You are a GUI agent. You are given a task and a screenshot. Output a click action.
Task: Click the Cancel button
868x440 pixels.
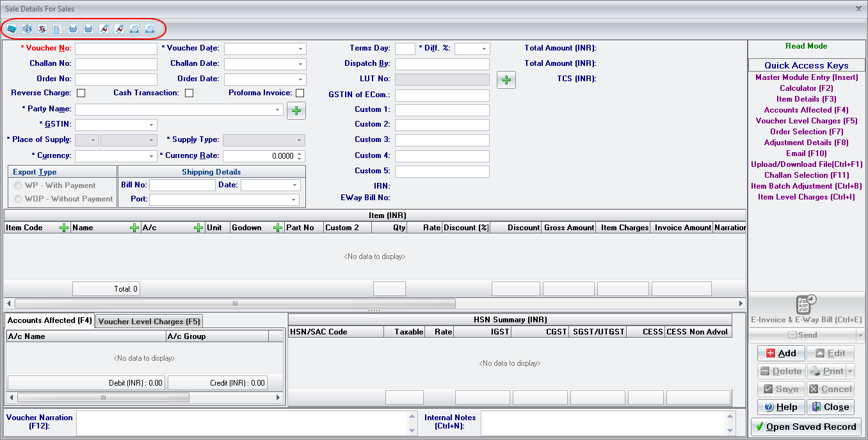[x=831, y=389]
